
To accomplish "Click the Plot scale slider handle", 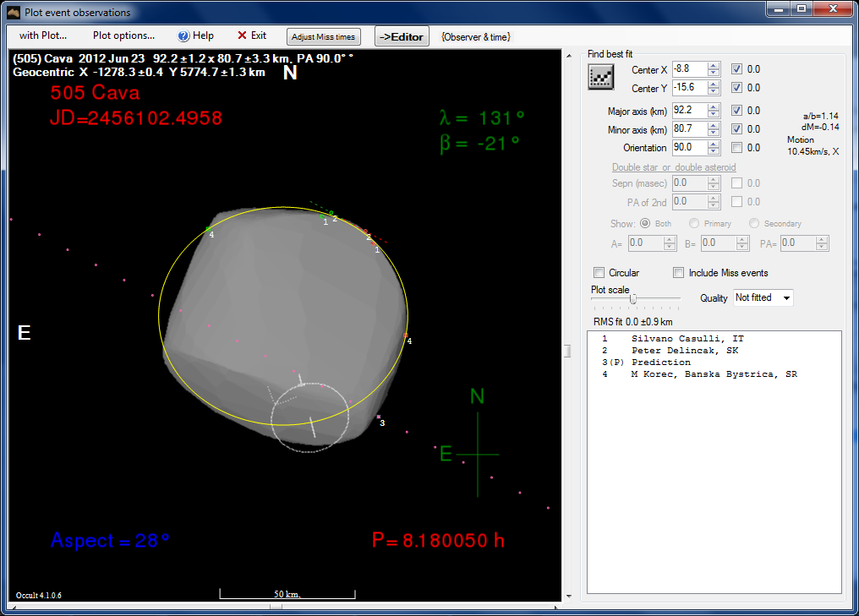I will [633, 299].
